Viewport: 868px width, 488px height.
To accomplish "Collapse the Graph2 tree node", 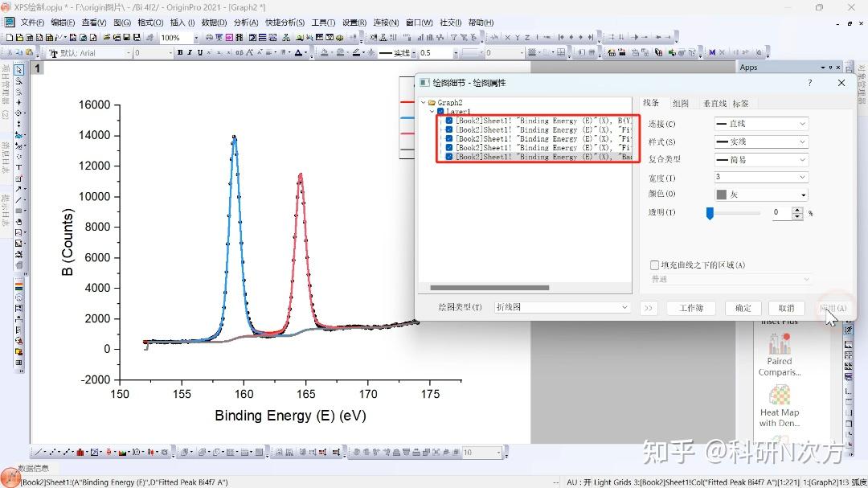I will (x=423, y=101).
